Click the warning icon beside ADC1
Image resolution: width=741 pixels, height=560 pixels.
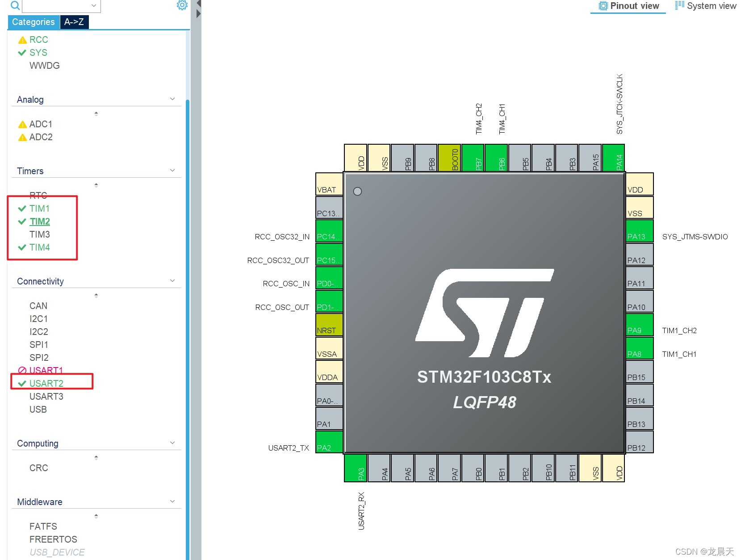(23, 124)
